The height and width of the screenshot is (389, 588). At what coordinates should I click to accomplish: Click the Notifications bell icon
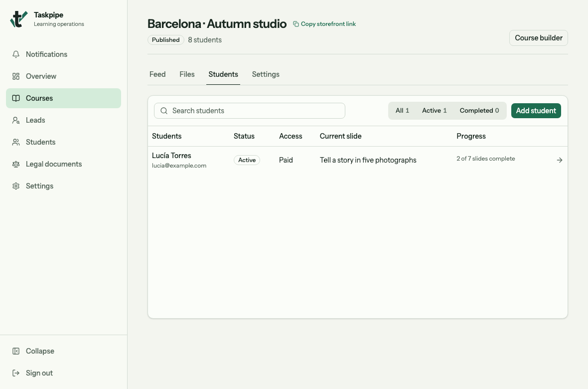(16, 54)
